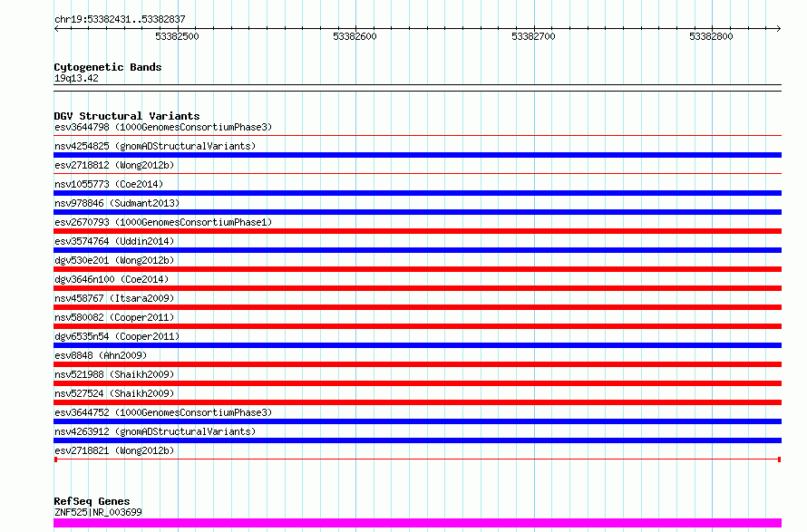Select the red bar under dgv3646n100
Viewport: 807px width, 532px height.
click(417, 288)
